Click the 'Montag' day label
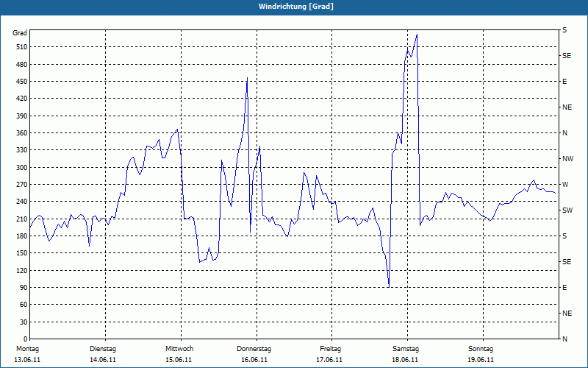Viewport: 588px width, 368px height. (x=27, y=349)
